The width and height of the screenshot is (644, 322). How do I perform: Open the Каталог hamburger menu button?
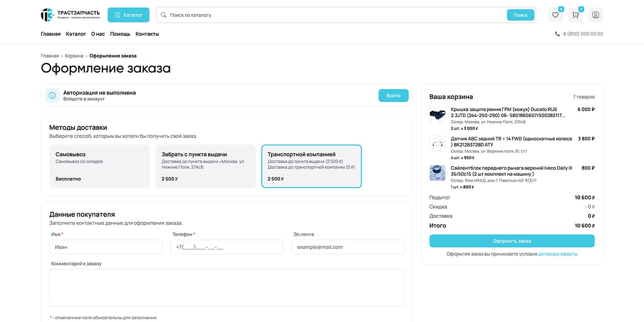[x=128, y=15]
